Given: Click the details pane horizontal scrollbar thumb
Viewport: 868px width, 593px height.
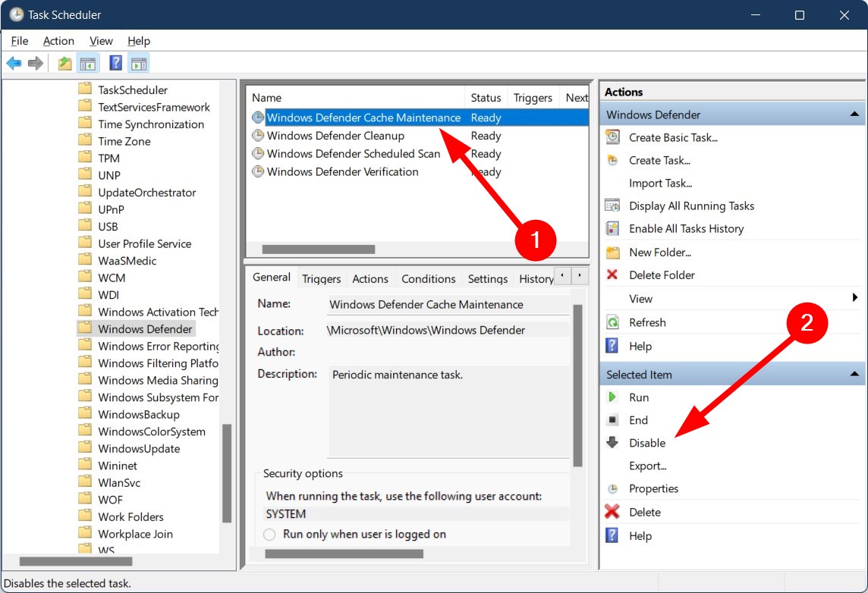Looking at the screenshot, I should tap(344, 554).
